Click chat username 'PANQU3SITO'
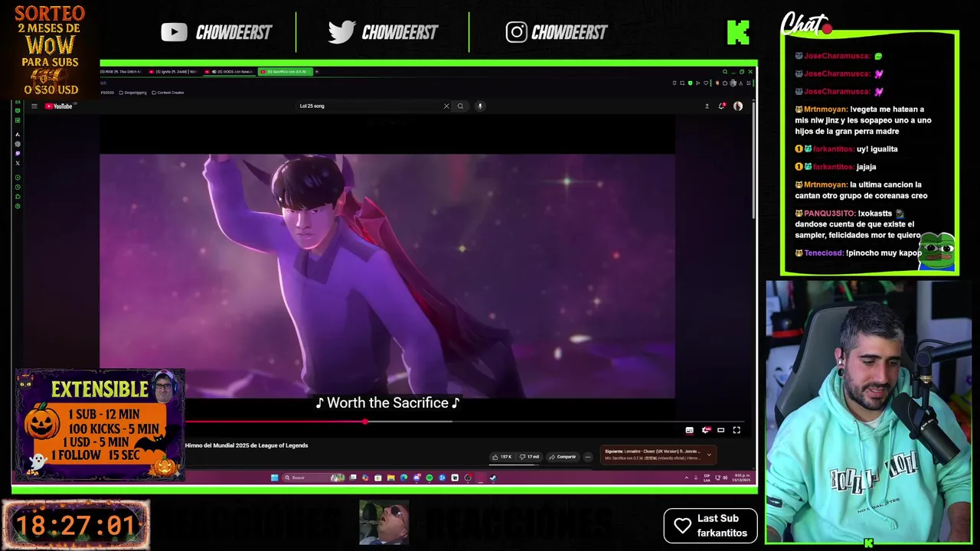Viewport: 980px width, 551px height. [x=830, y=214]
